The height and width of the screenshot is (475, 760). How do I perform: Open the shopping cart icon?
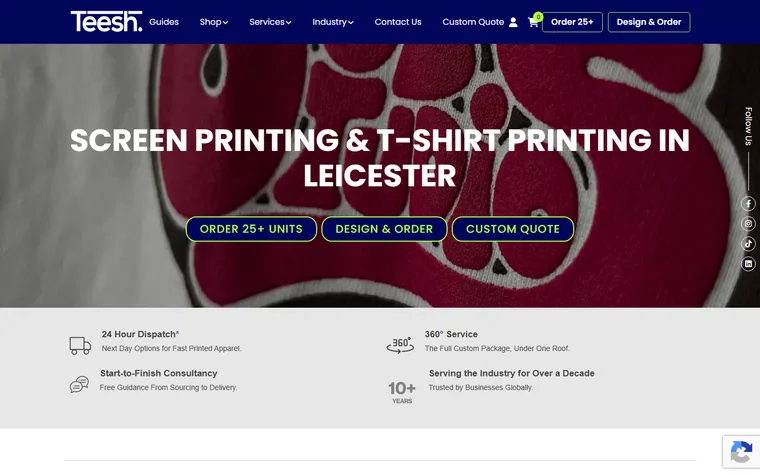point(533,22)
